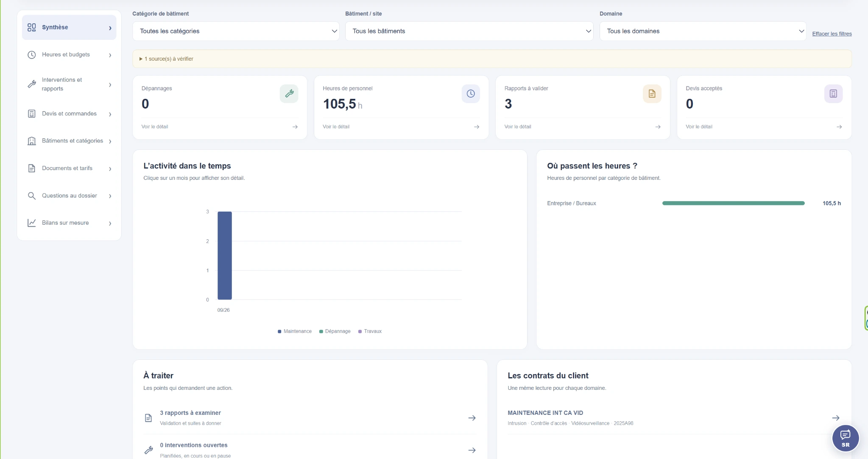Click arrow next to 3 rapports à examiner
The image size is (868, 459).
click(x=472, y=418)
